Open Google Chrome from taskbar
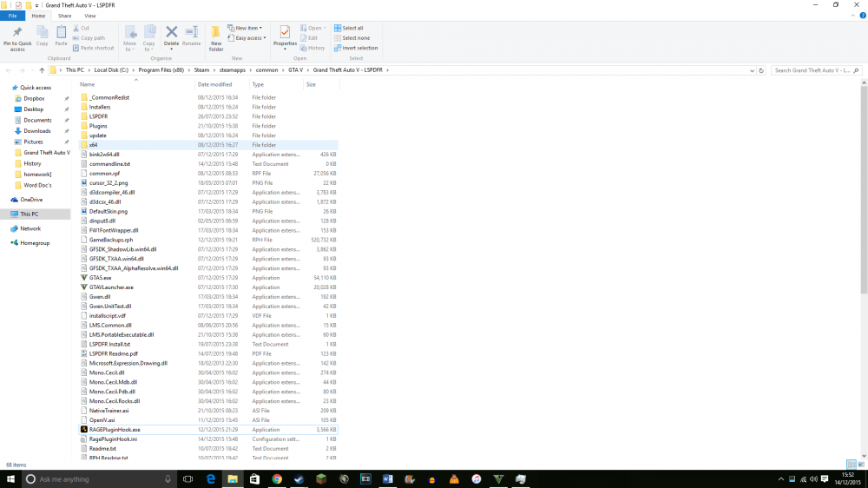The image size is (868, 488). [x=277, y=479]
